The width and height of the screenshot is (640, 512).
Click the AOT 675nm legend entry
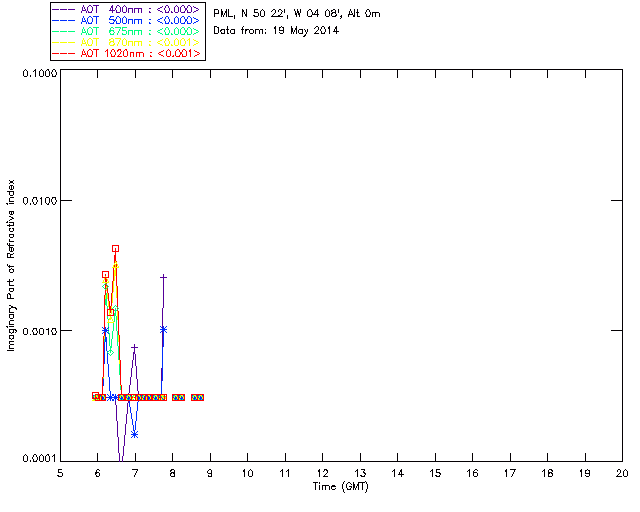tap(127, 31)
